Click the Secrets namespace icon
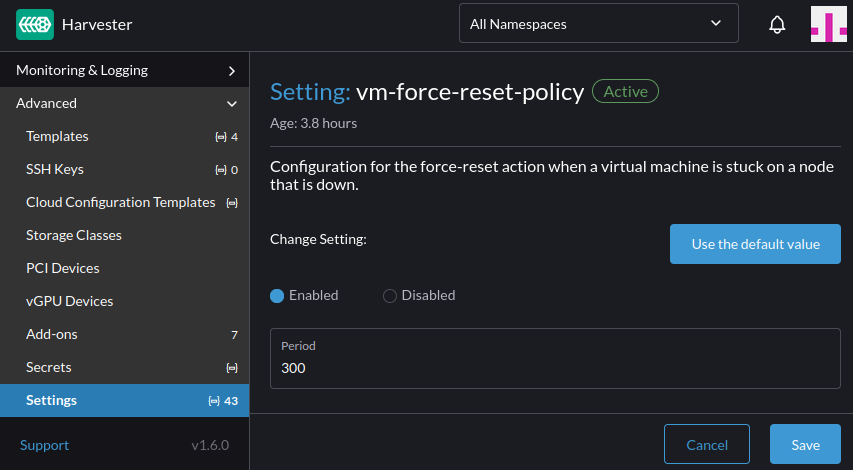The height and width of the screenshot is (470, 853). point(232,368)
